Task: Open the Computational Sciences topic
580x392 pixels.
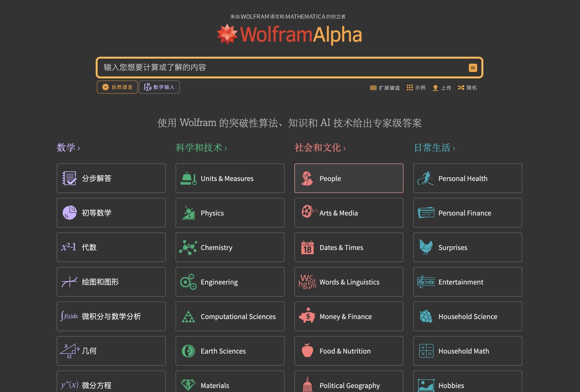Action: coord(230,316)
